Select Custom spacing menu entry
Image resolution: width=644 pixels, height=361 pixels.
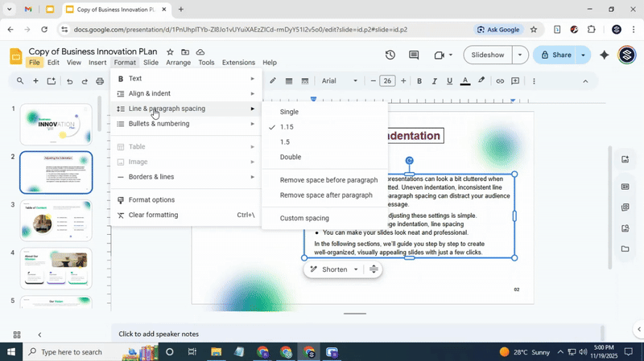point(304,218)
